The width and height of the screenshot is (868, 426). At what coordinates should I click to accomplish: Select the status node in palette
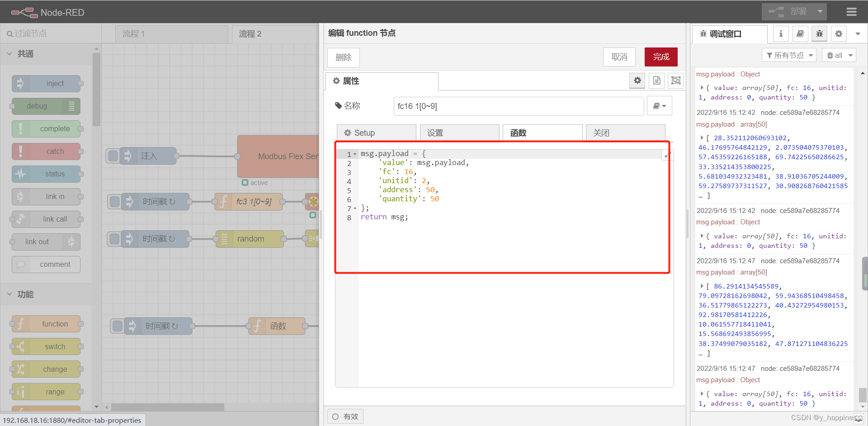coord(46,174)
